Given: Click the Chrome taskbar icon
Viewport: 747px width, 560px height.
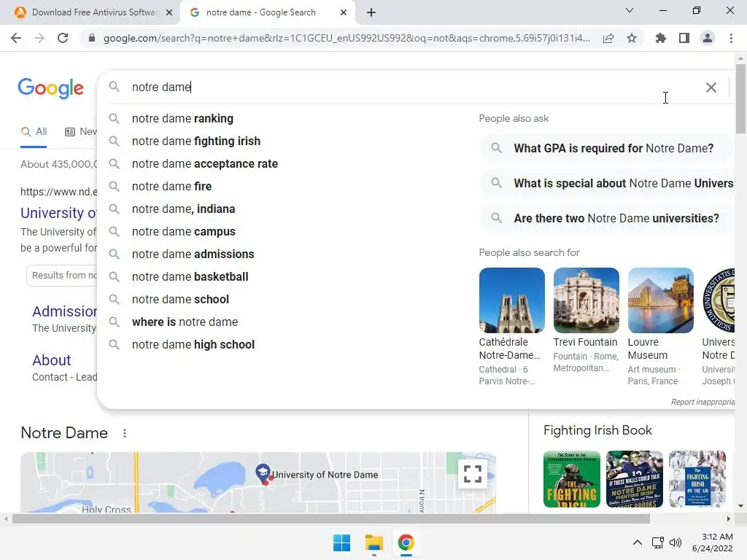Looking at the screenshot, I should click(x=406, y=542).
